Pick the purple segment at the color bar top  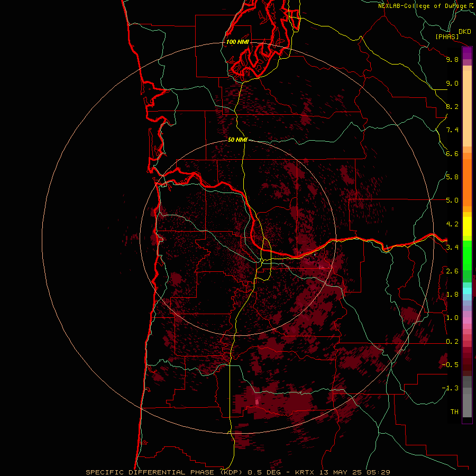click(467, 53)
